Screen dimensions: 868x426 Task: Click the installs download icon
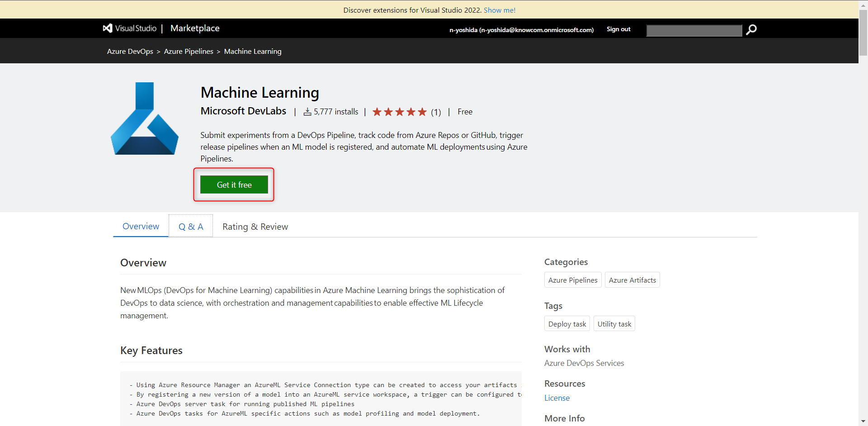coord(307,112)
